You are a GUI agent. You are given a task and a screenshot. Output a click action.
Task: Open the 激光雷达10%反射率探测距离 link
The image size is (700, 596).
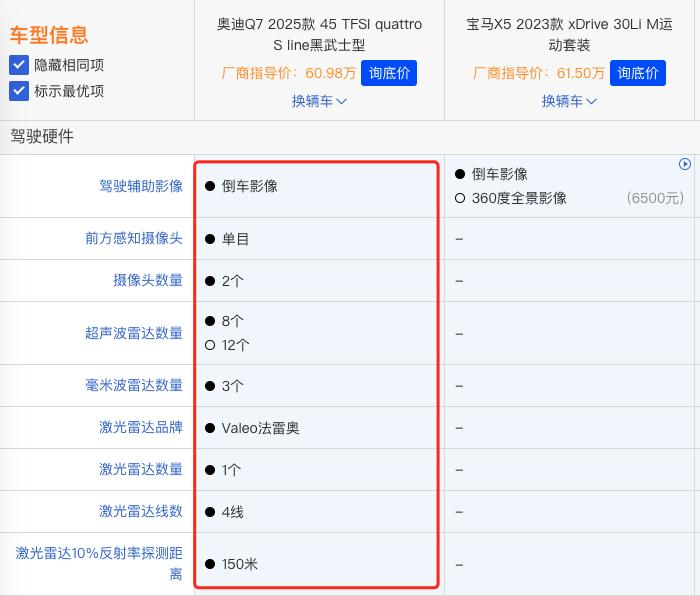99,563
